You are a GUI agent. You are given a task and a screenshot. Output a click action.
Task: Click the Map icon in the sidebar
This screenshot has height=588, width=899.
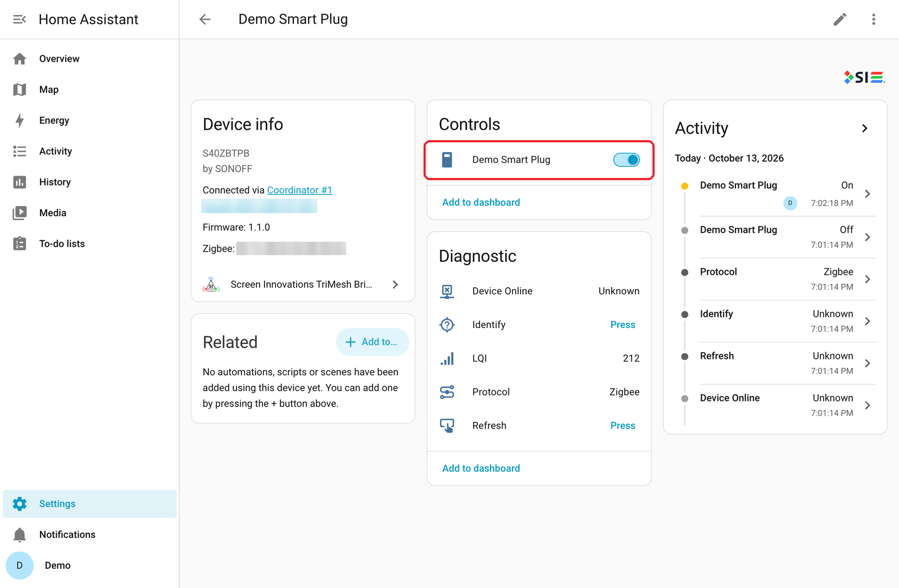tap(20, 90)
